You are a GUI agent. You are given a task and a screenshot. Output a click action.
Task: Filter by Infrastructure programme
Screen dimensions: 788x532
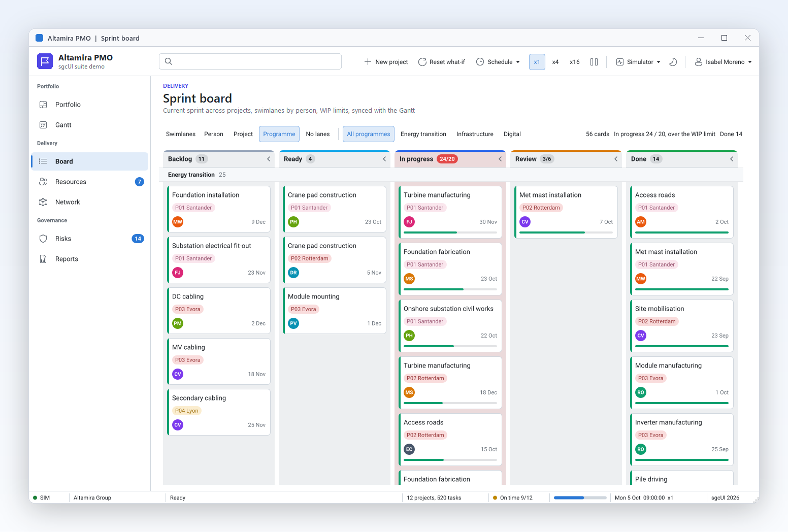pos(475,134)
